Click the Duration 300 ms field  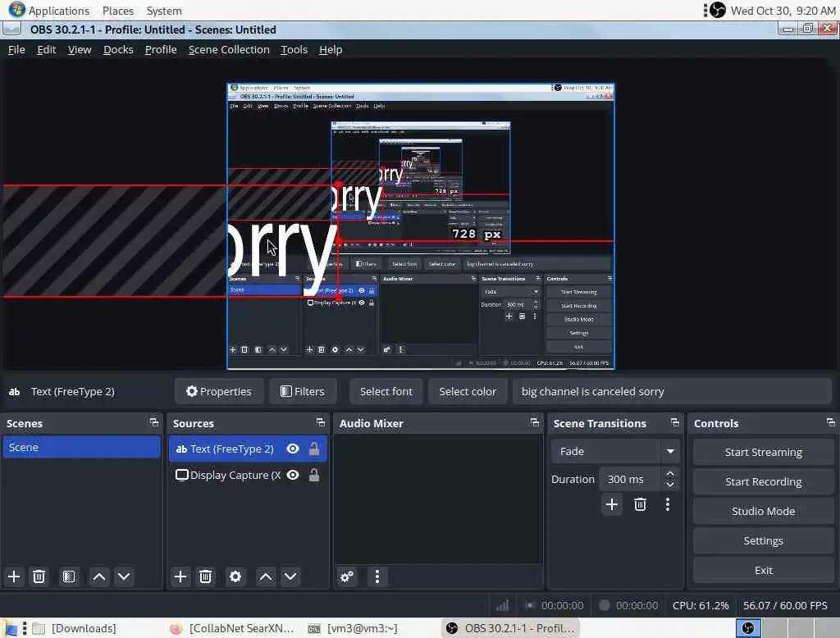click(637, 480)
